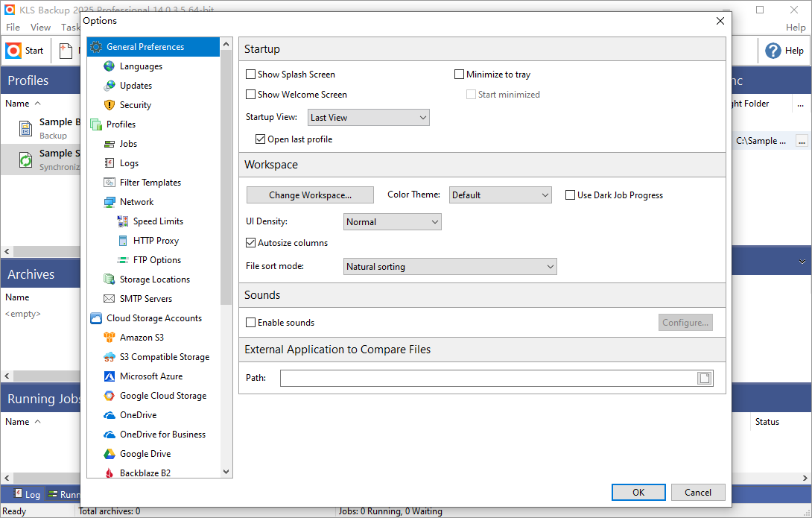Open the File sort mode dropdown
The width and height of the screenshot is (812, 518).
click(x=450, y=267)
